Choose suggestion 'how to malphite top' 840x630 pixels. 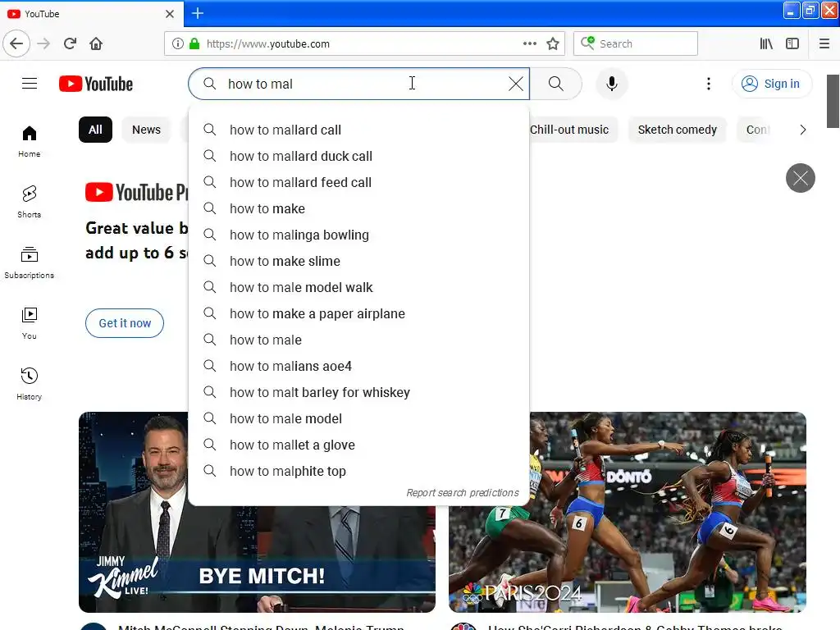click(359, 471)
